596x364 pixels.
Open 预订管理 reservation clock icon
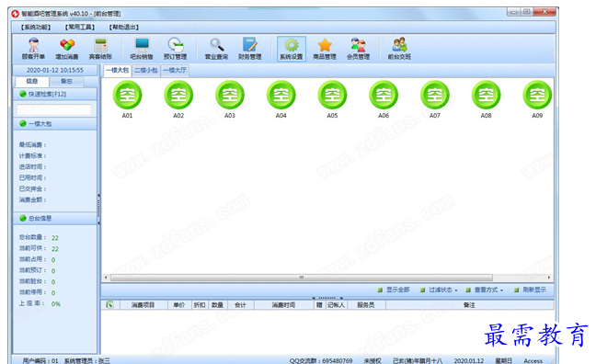coord(176,49)
